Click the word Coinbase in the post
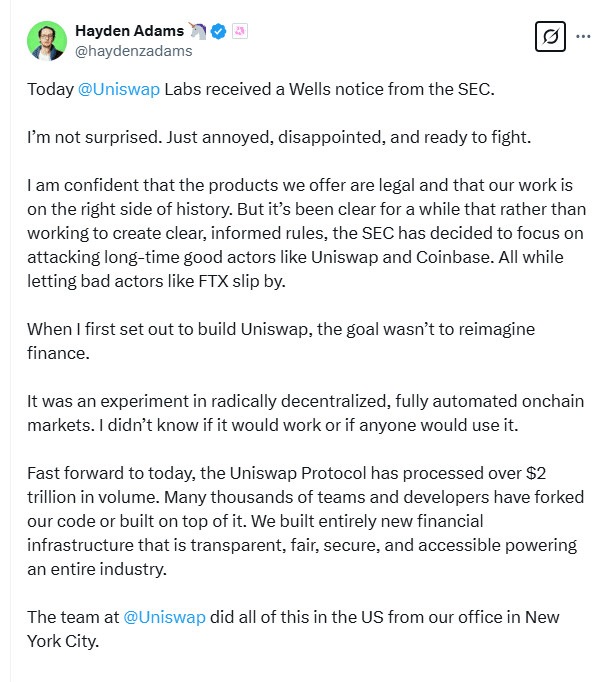608x682 pixels. 454,257
